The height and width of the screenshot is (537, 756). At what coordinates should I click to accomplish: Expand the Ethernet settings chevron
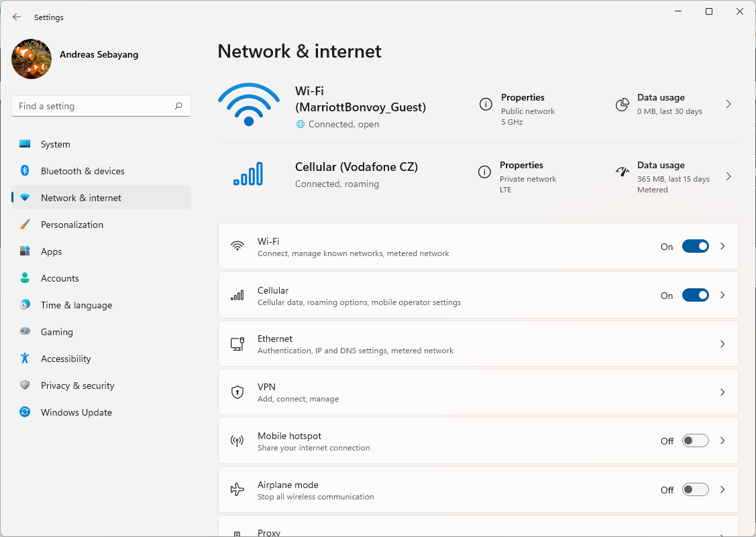pyautogui.click(x=722, y=344)
